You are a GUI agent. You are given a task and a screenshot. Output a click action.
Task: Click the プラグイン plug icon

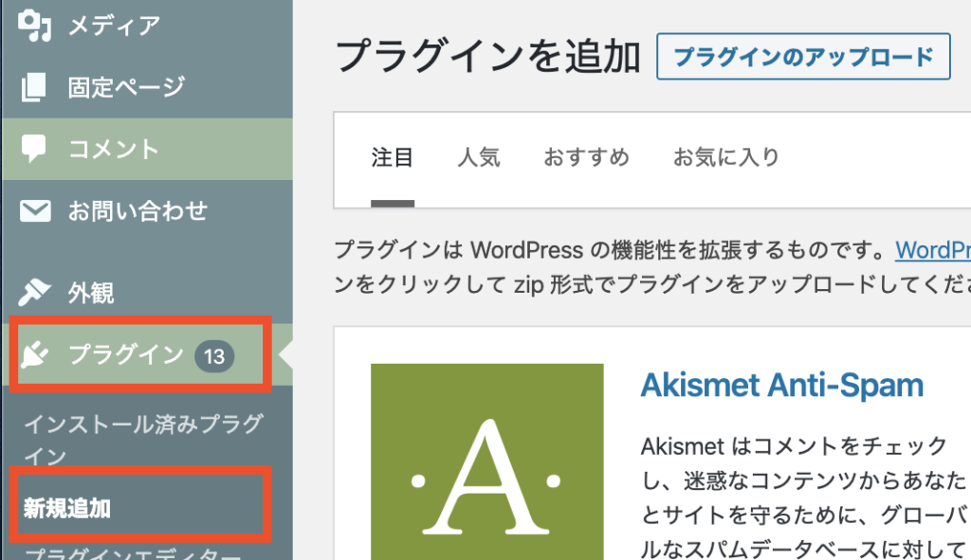[35, 355]
